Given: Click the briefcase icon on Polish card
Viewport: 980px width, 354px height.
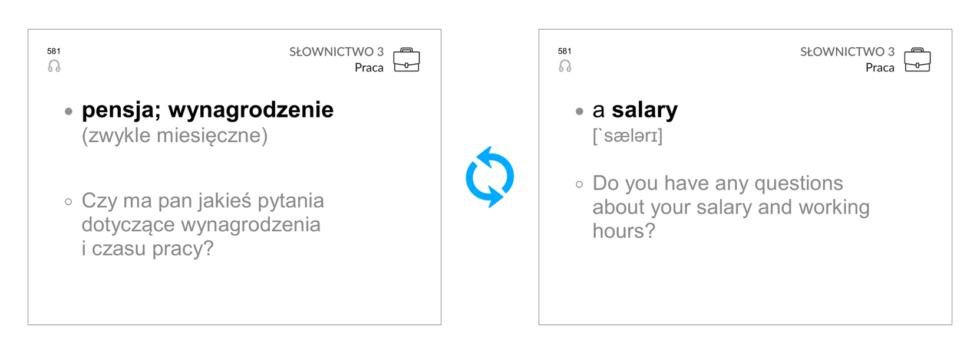Looking at the screenshot, I should pyautogui.click(x=407, y=60).
